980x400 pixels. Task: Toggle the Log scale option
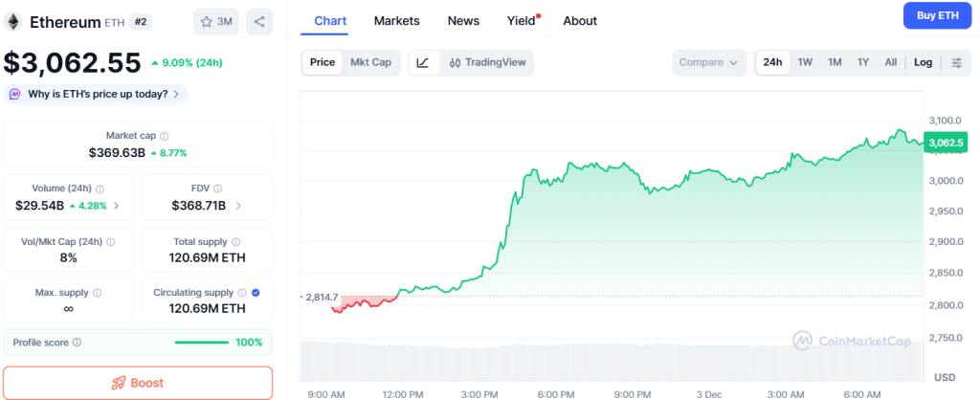tap(923, 62)
